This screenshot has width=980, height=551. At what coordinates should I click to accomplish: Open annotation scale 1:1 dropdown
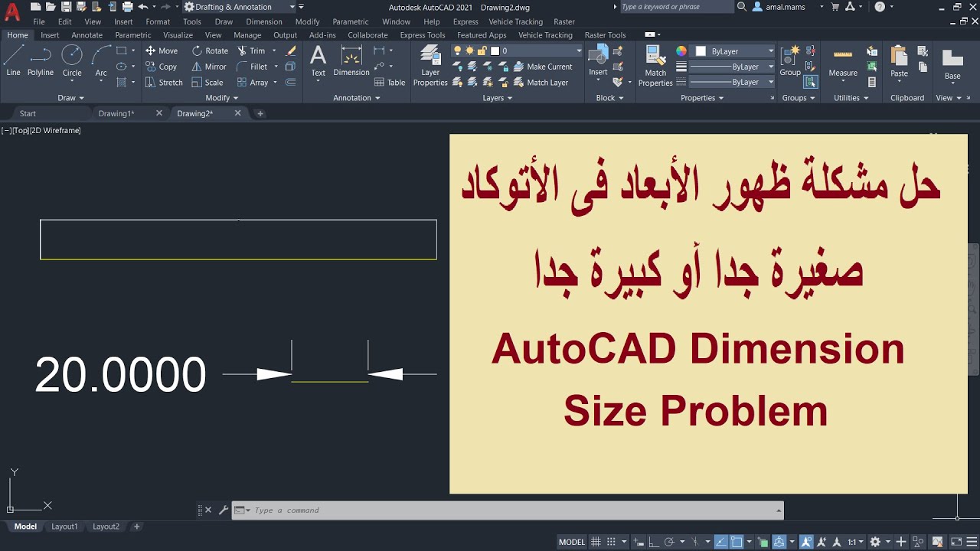[856, 542]
